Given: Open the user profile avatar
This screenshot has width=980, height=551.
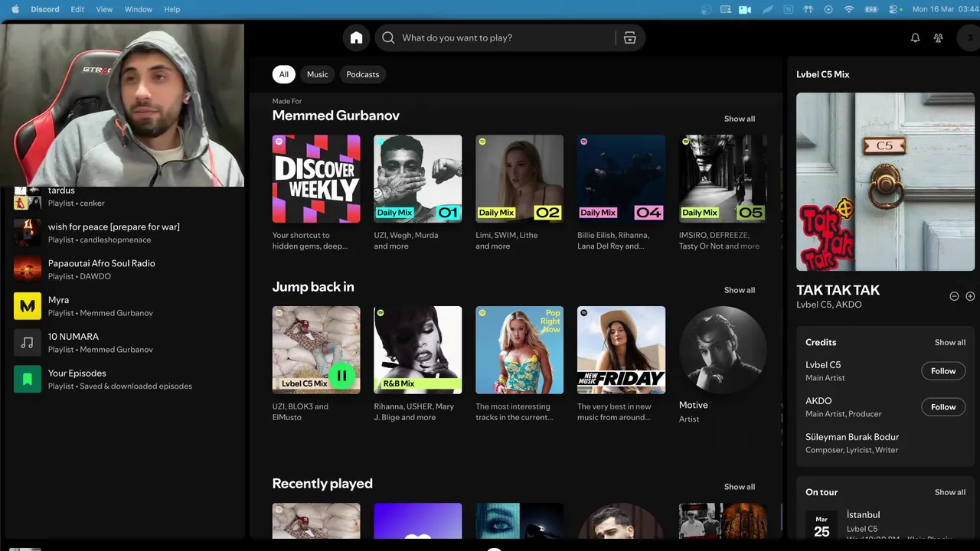Looking at the screenshot, I should pos(970,37).
